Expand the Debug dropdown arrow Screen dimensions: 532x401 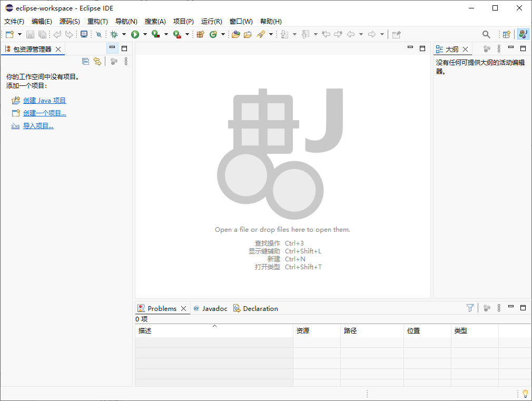pyautogui.click(x=124, y=34)
